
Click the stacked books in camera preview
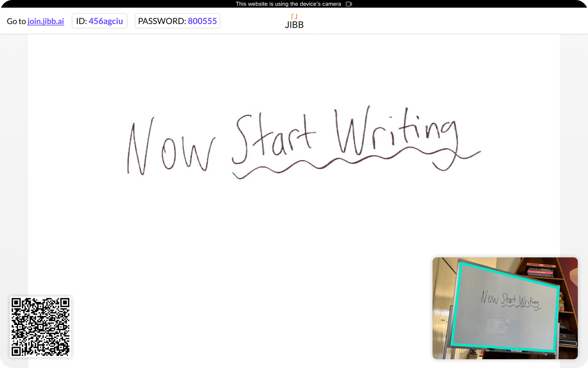point(540,270)
